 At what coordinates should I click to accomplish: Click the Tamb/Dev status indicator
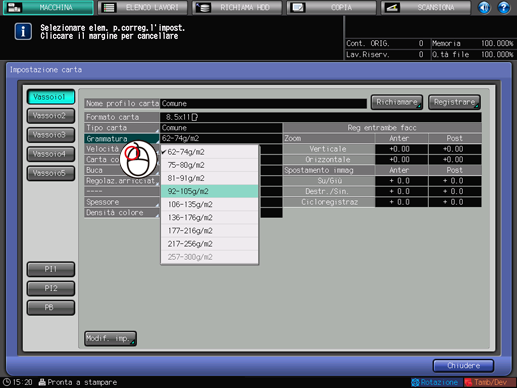[490, 382]
